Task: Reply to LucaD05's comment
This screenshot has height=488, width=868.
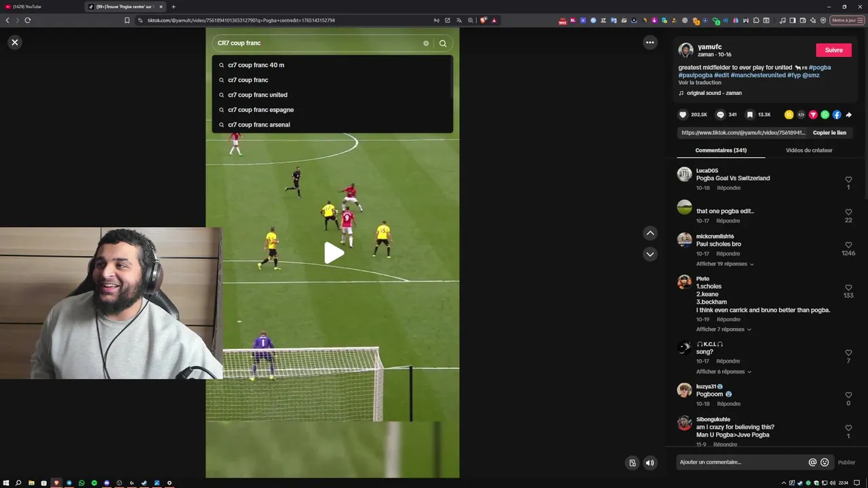Action: click(x=728, y=188)
